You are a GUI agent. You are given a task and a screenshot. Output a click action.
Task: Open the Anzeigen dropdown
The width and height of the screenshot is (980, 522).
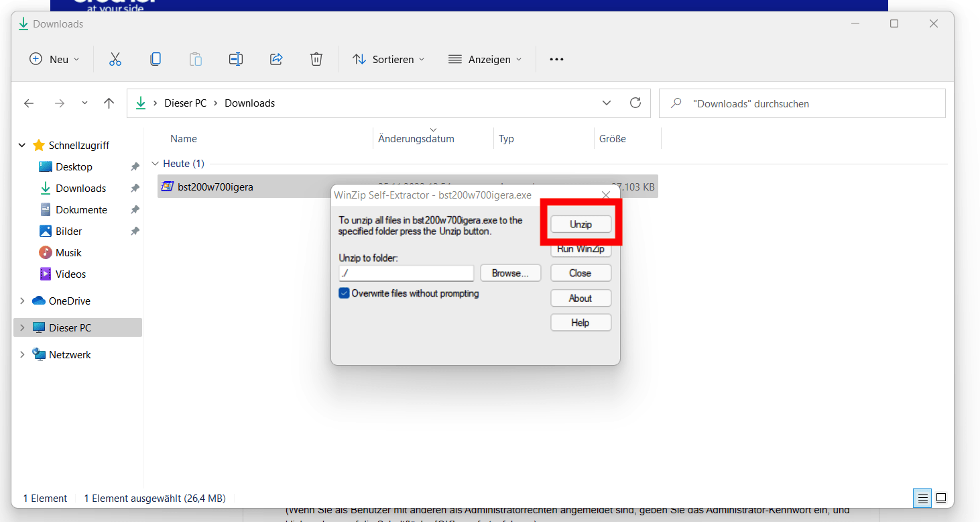coord(485,59)
